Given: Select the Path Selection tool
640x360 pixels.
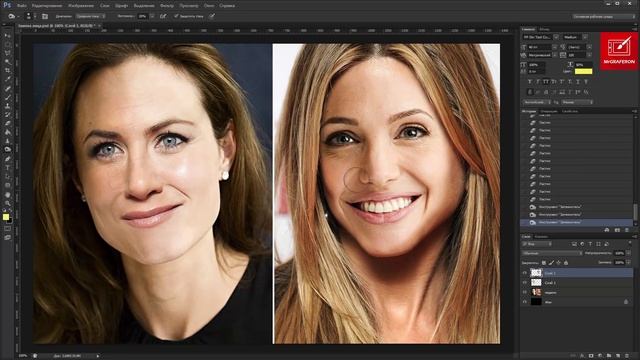Looking at the screenshot, I should click(7, 176).
